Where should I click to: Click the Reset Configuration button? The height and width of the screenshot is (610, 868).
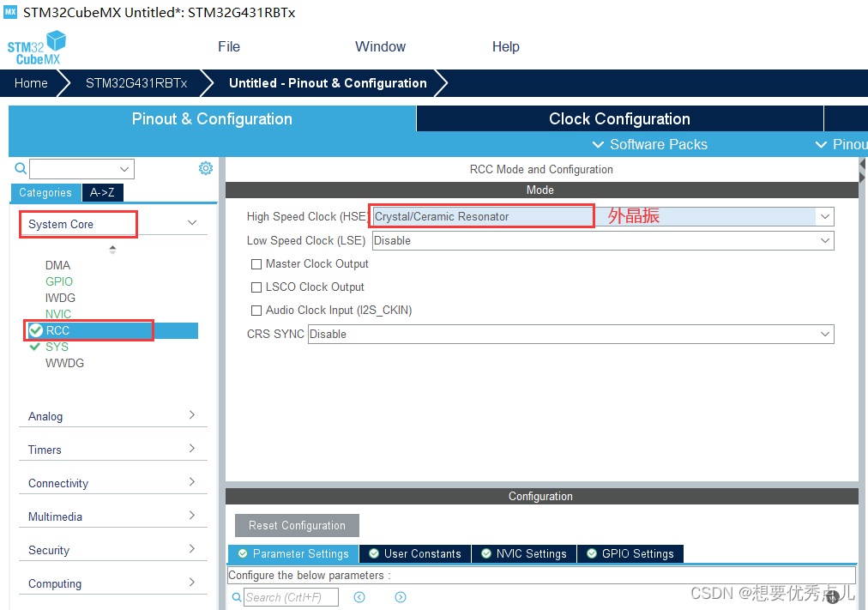297,525
